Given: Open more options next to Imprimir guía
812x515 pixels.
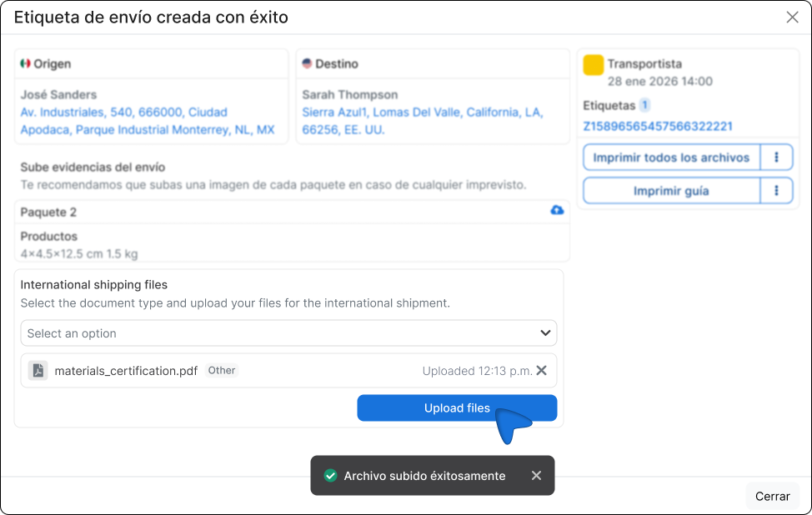Looking at the screenshot, I should 776,191.
